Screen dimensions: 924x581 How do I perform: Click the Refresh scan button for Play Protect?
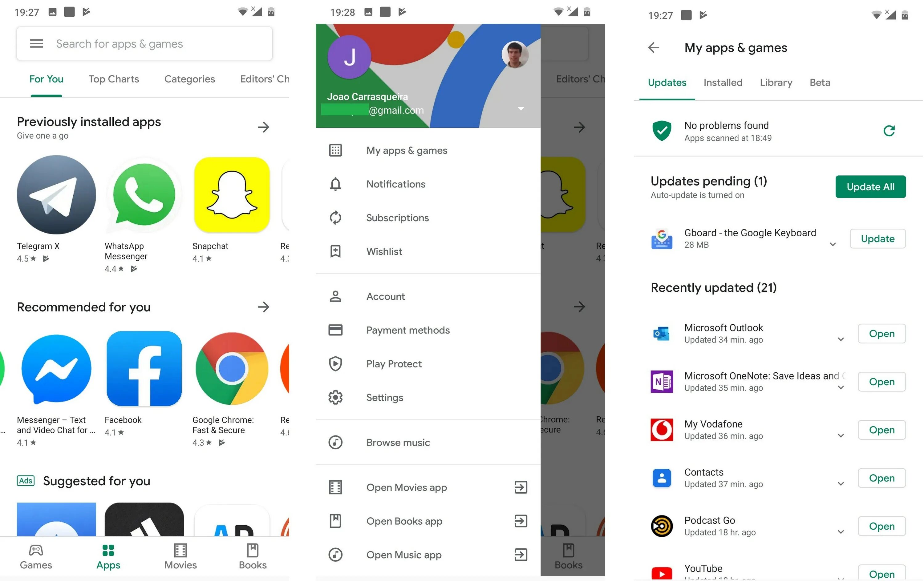890,131
